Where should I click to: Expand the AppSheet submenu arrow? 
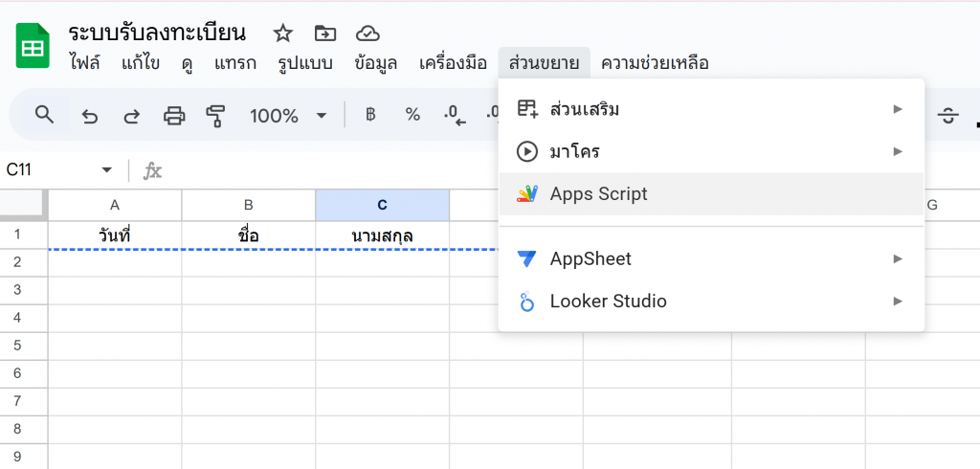point(898,258)
